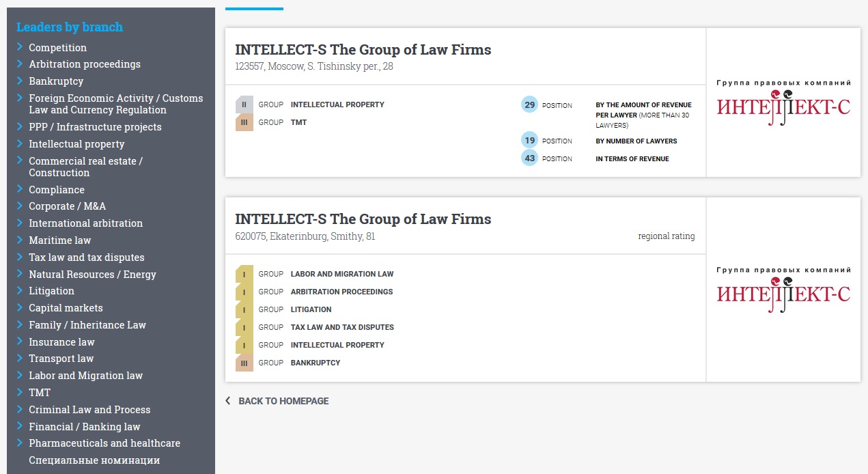Open Labor and Migration law in the sidebar
868x474 pixels.
click(x=85, y=376)
